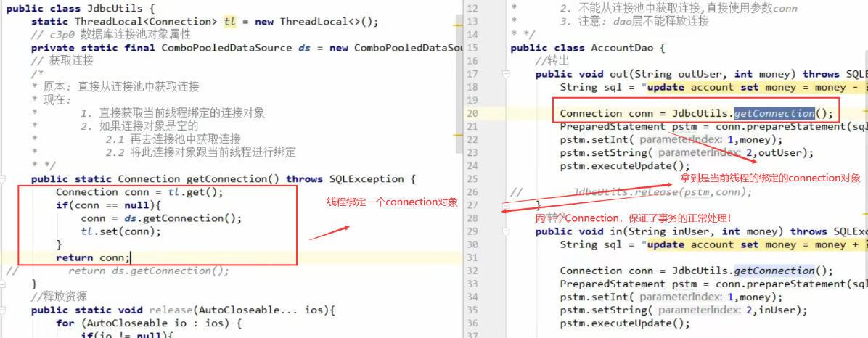Click pstm.executeUpdate() on line 36
This screenshot has width=868, height=338.
click(625, 323)
